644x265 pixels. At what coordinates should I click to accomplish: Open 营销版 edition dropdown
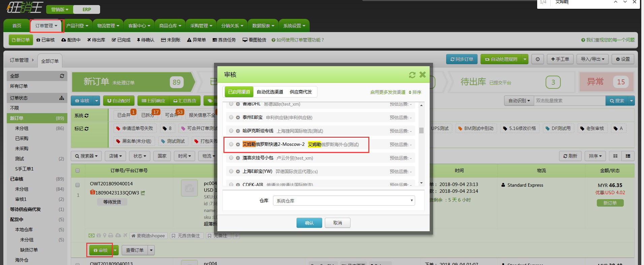click(60, 9)
